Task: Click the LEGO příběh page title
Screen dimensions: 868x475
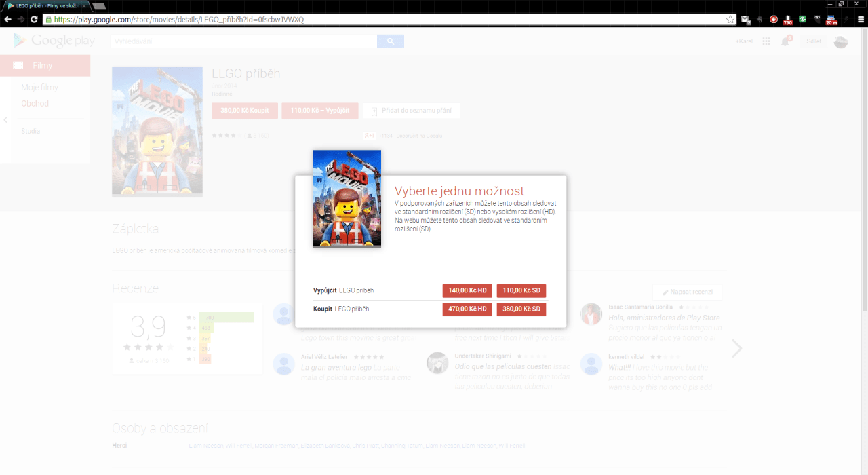Action: (246, 73)
